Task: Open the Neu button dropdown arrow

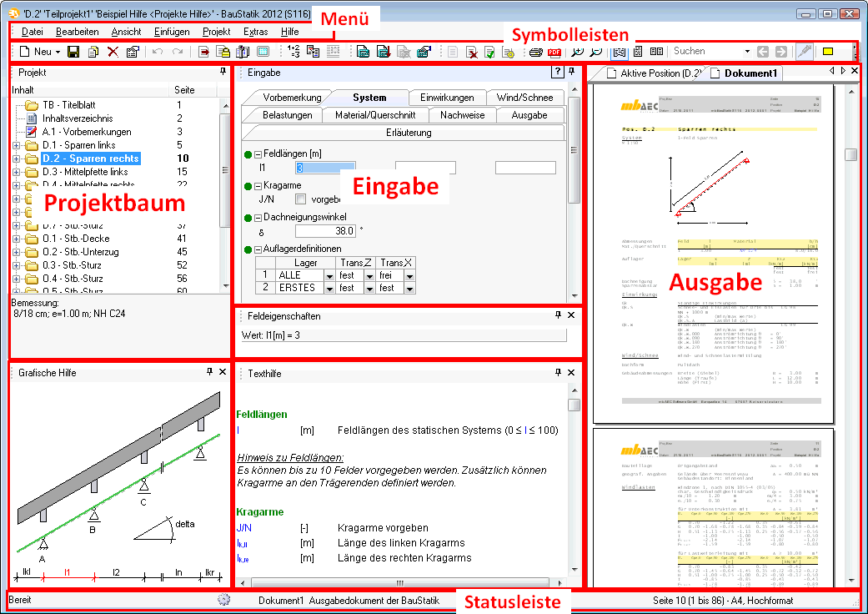Action: coord(58,52)
